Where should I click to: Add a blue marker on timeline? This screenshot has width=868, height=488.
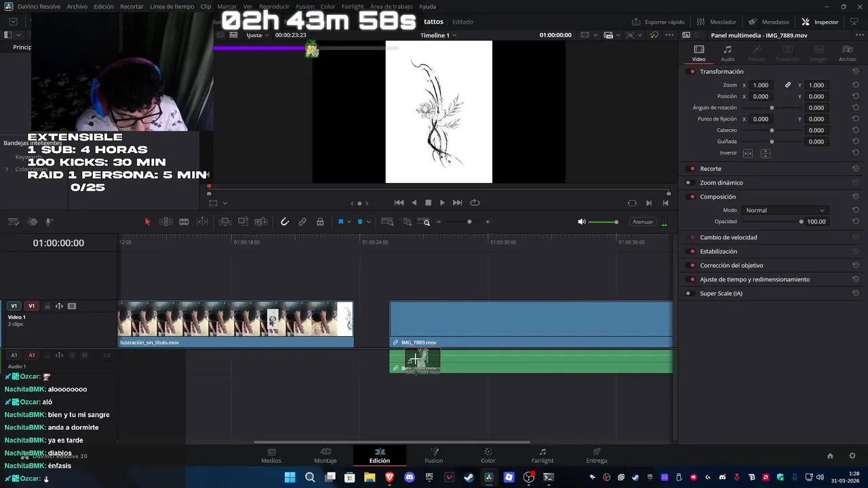pyautogui.click(x=359, y=222)
